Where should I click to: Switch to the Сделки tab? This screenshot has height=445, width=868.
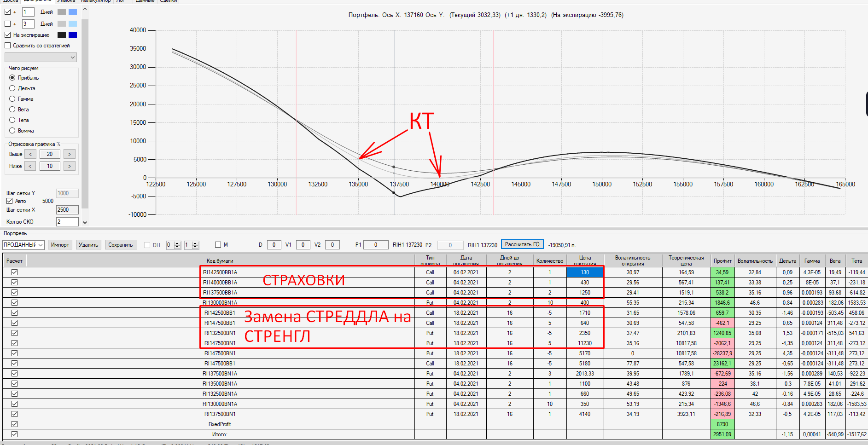coord(169,1)
